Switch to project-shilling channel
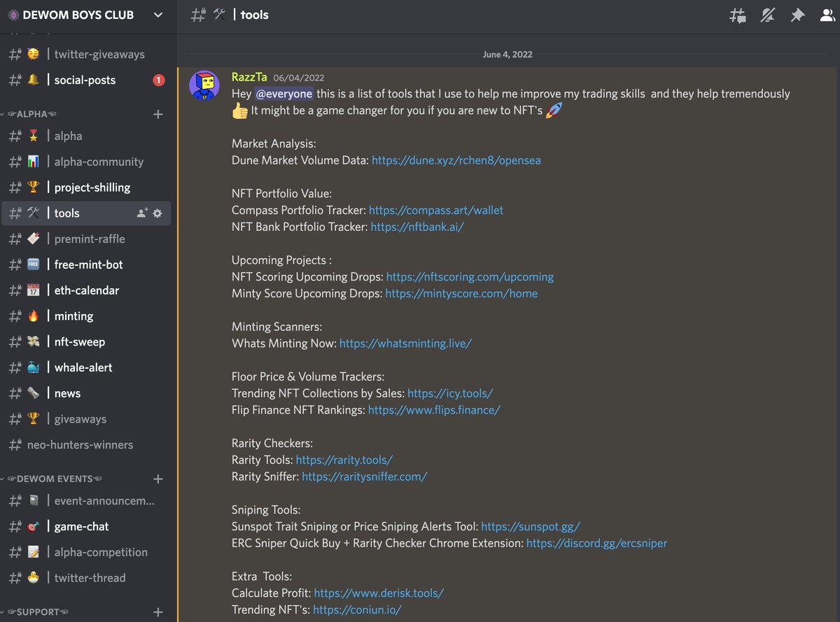Viewport: 840px width, 622px height. click(85, 188)
